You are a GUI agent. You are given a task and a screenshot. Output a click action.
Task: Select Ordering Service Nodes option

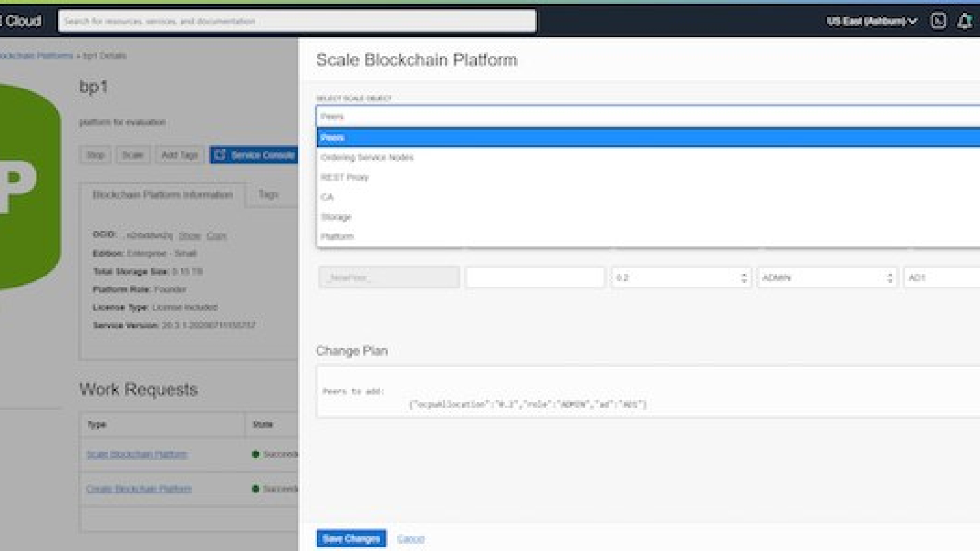coord(648,157)
